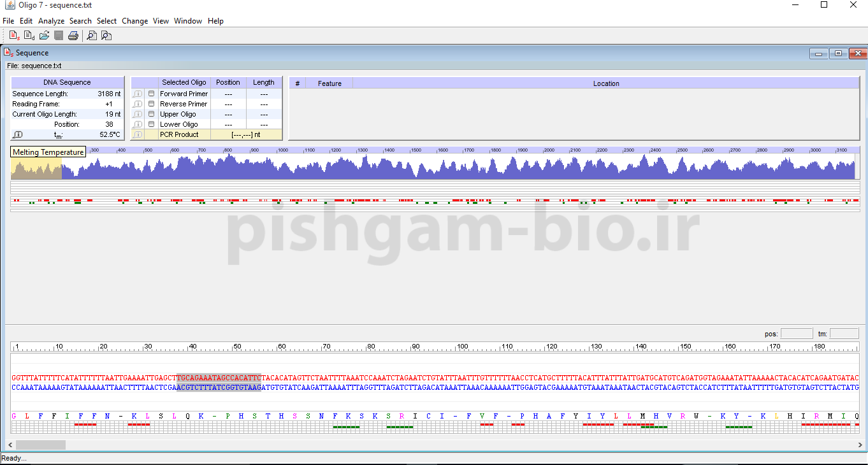Click the printer icon in the toolbar
Screen dimensions: 868x465
click(x=73, y=36)
